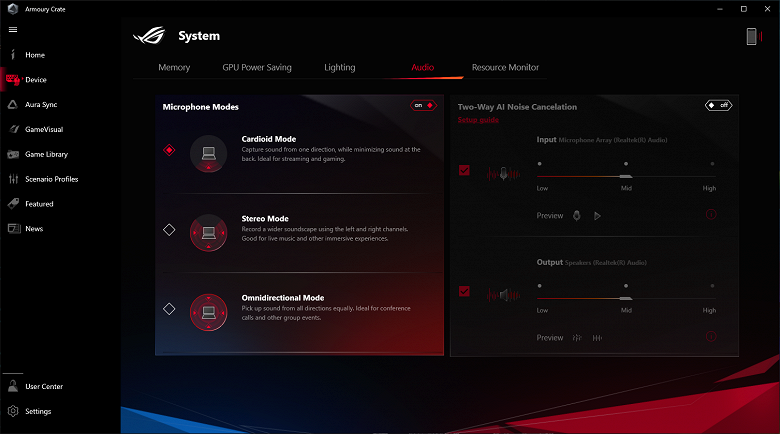The image size is (780, 434).
Task: Open User Center profile icon
Action: click(x=13, y=386)
